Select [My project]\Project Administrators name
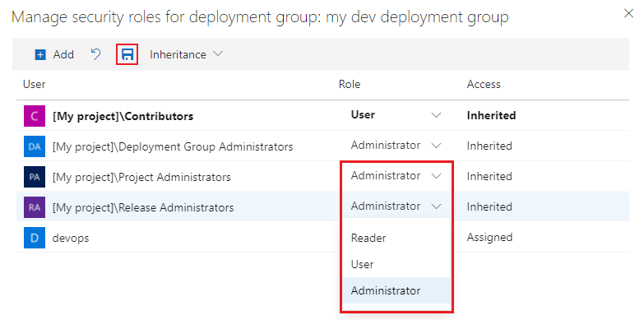Viewport: 644px width, 320px height. [141, 177]
